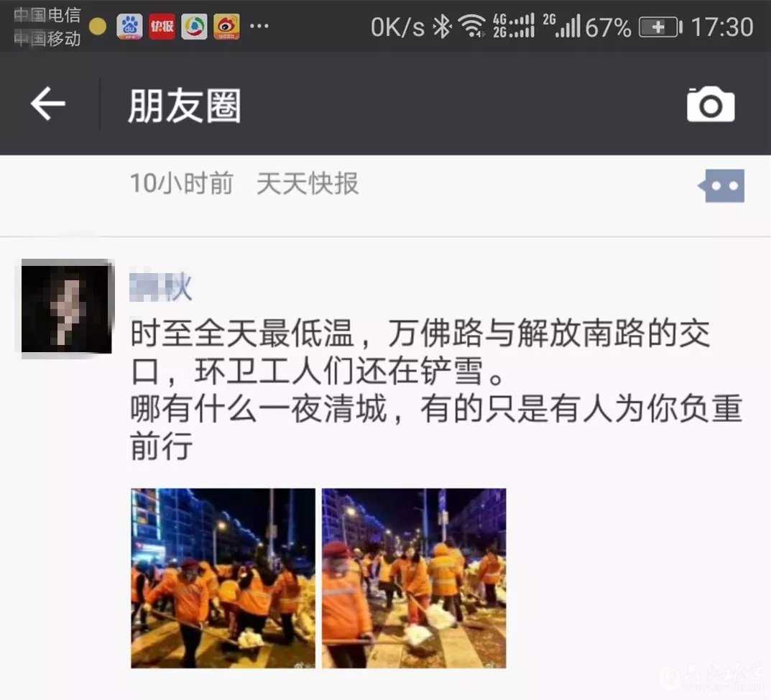This screenshot has height=700, width=771.
Task: Tap the battery charging icon
Action: pyautogui.click(x=660, y=27)
